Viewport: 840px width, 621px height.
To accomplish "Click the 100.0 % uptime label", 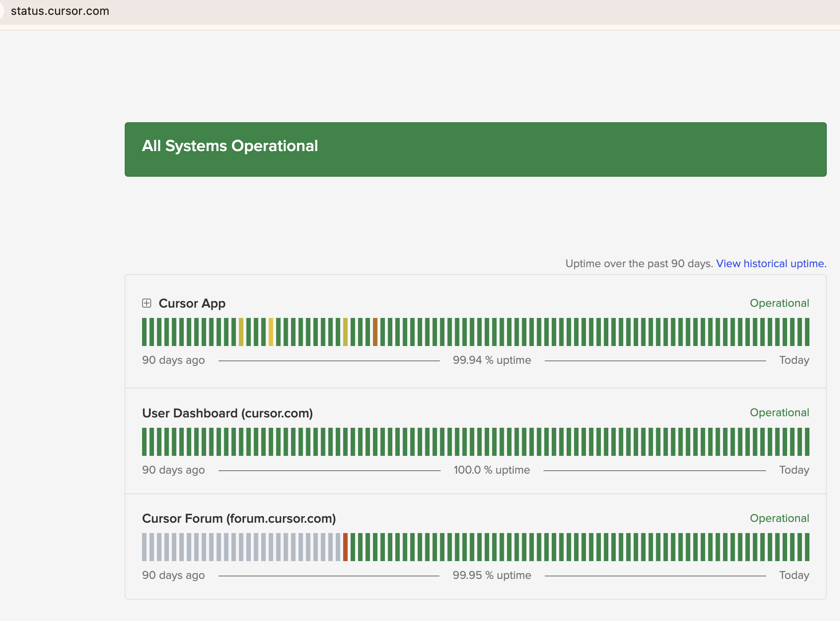I will pyautogui.click(x=492, y=470).
